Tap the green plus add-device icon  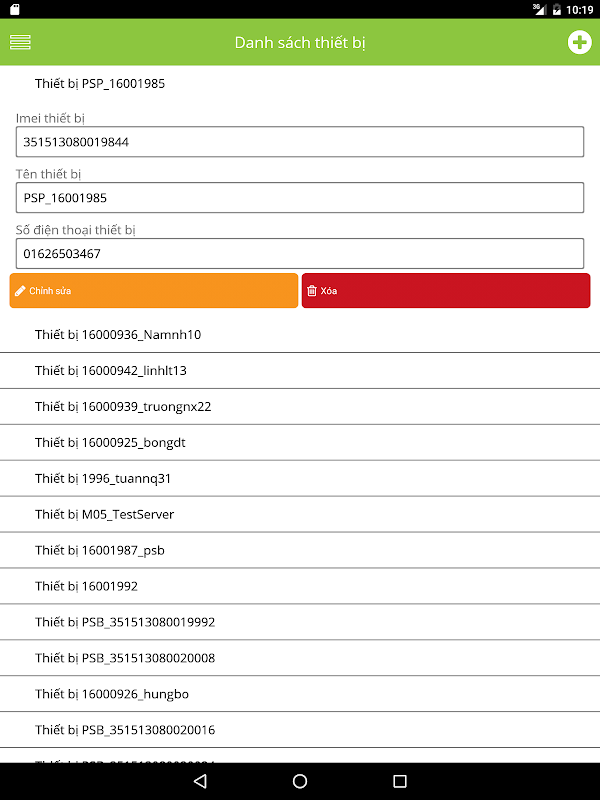[579, 42]
